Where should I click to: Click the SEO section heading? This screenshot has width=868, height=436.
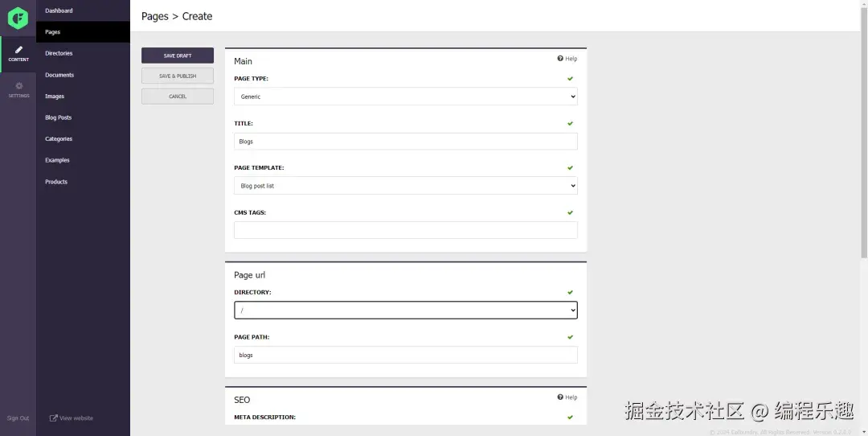click(x=242, y=400)
